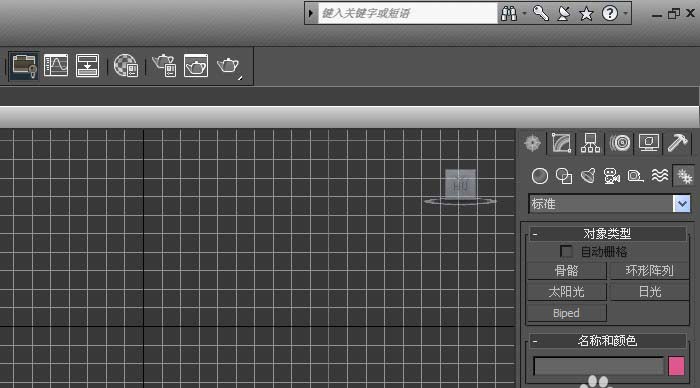Select the Space Warps category icon
This screenshot has height=388, width=700.
(659, 175)
